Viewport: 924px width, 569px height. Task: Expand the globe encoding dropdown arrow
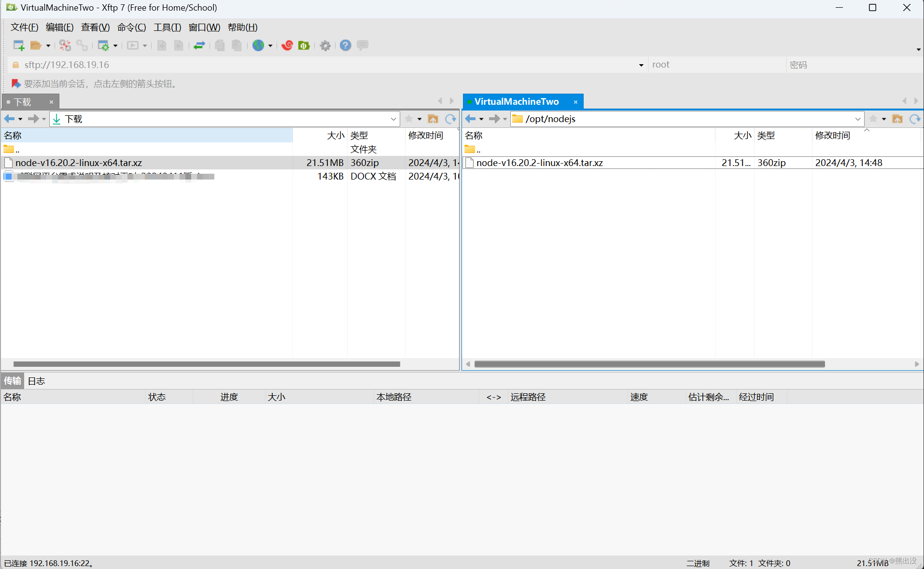[x=270, y=46]
